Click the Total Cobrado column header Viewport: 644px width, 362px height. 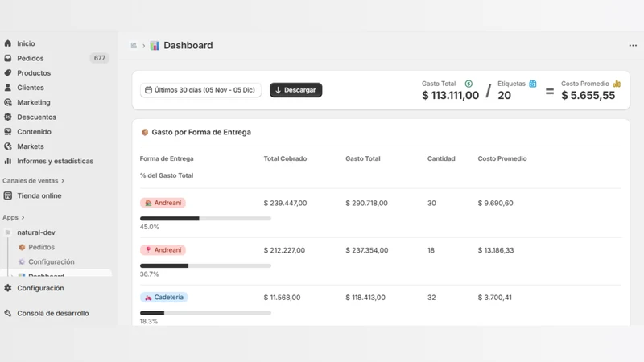[285, 158]
